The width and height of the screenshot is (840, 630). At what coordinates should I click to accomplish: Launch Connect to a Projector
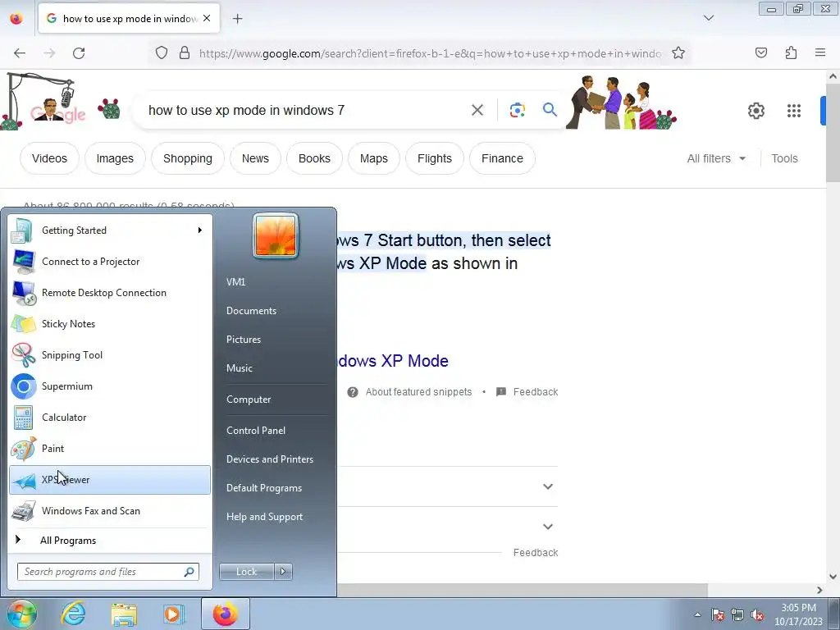tap(110, 262)
